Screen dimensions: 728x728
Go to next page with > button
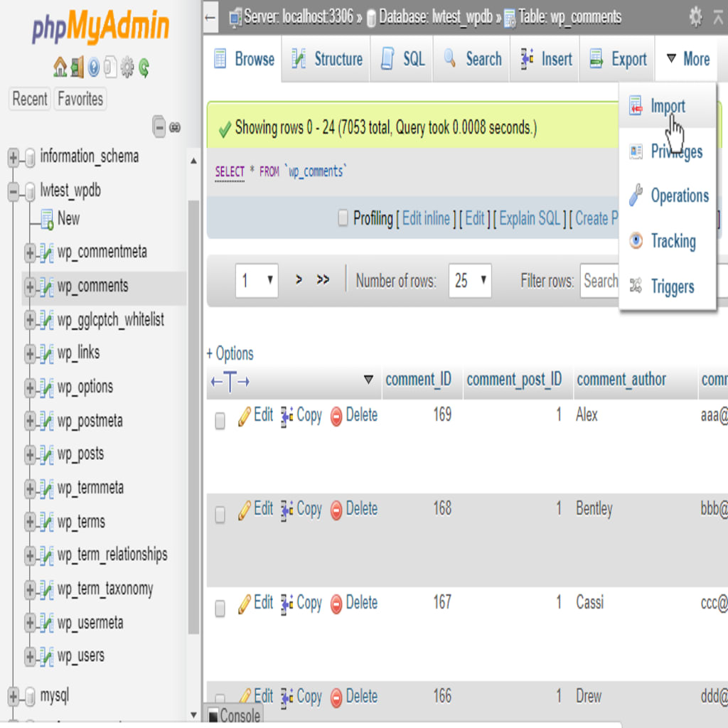click(x=299, y=279)
